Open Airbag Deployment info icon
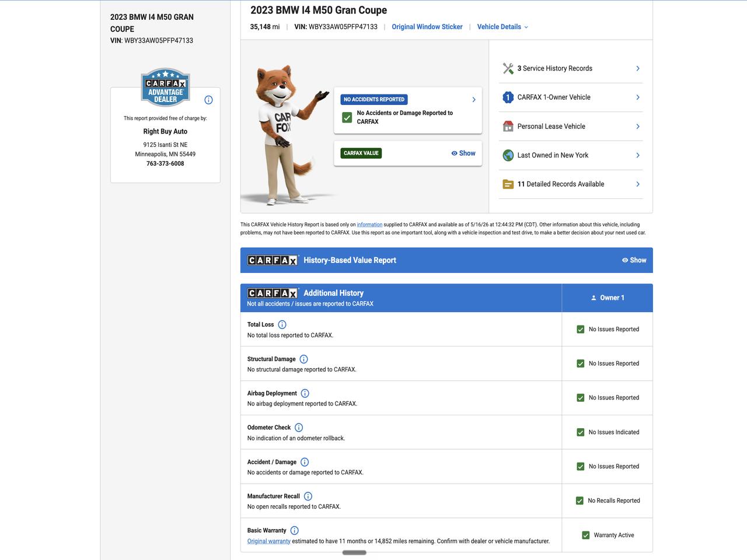Screen dimensions: 747x560 305,393
